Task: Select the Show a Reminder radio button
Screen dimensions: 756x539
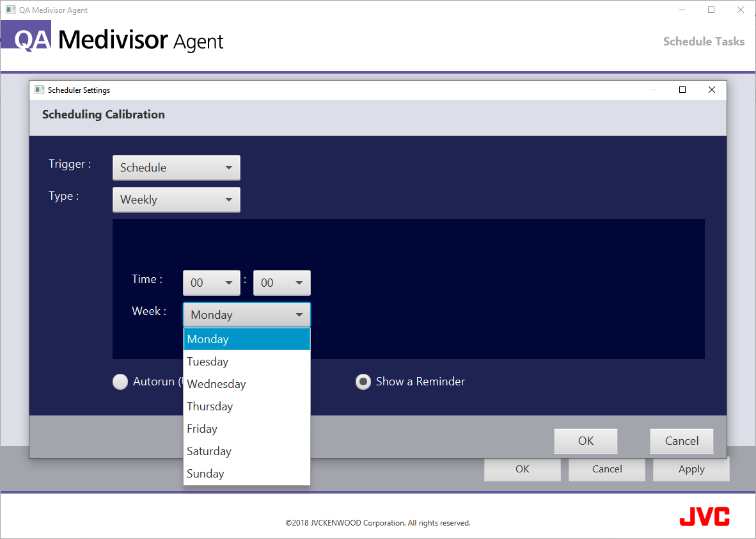Action: coord(363,382)
